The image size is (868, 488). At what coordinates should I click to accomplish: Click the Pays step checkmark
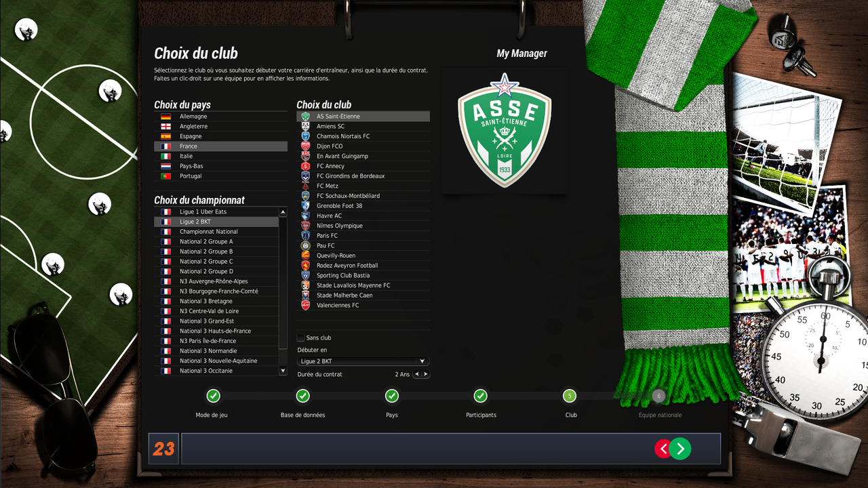(x=391, y=396)
